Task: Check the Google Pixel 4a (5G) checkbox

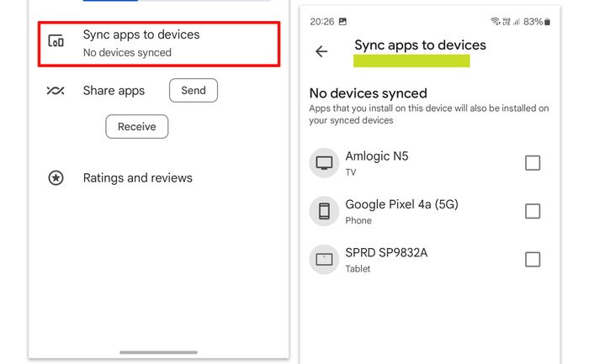Action: 533,211
